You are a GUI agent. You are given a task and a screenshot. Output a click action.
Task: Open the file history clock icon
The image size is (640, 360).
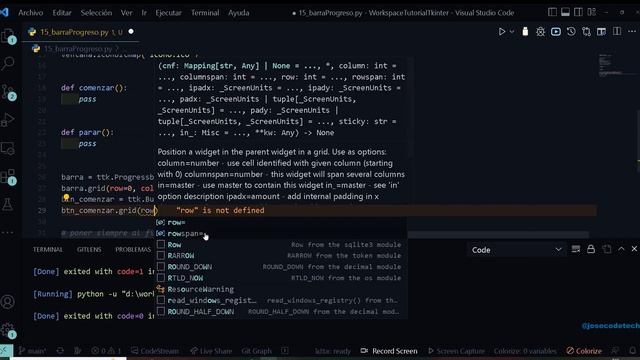pyautogui.click(x=571, y=31)
